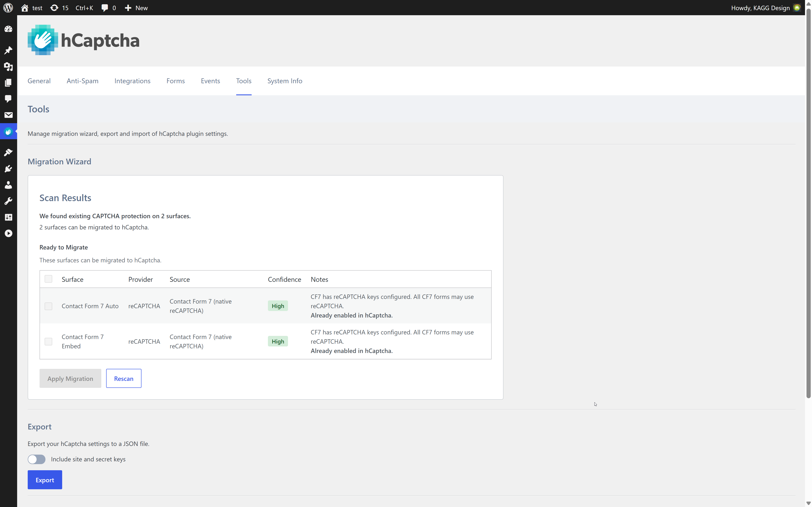Open the updates counter in admin bar
This screenshot has height=507, width=812.
click(59, 8)
